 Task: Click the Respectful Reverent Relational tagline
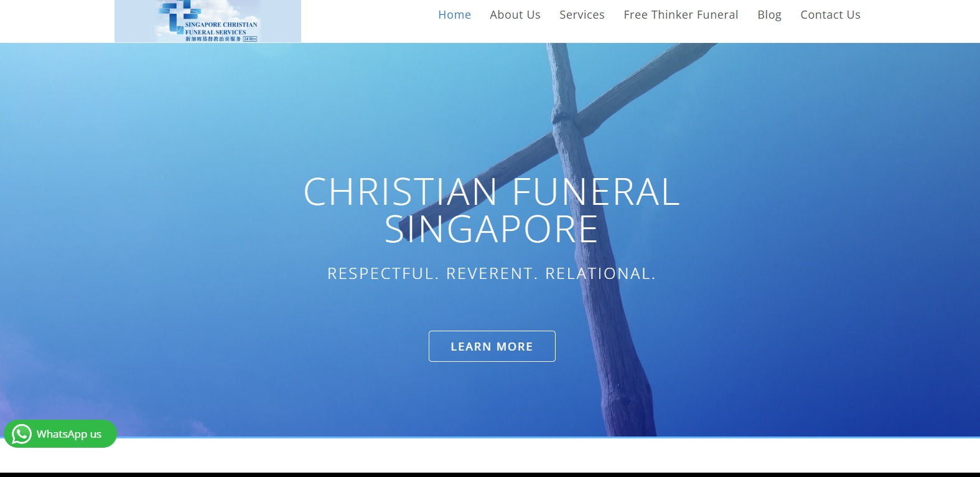click(x=492, y=273)
